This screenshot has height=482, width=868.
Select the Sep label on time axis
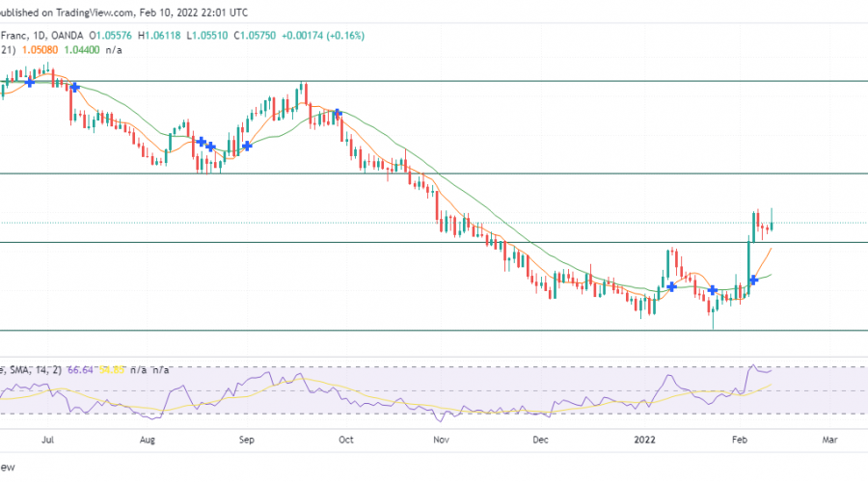pos(246,440)
